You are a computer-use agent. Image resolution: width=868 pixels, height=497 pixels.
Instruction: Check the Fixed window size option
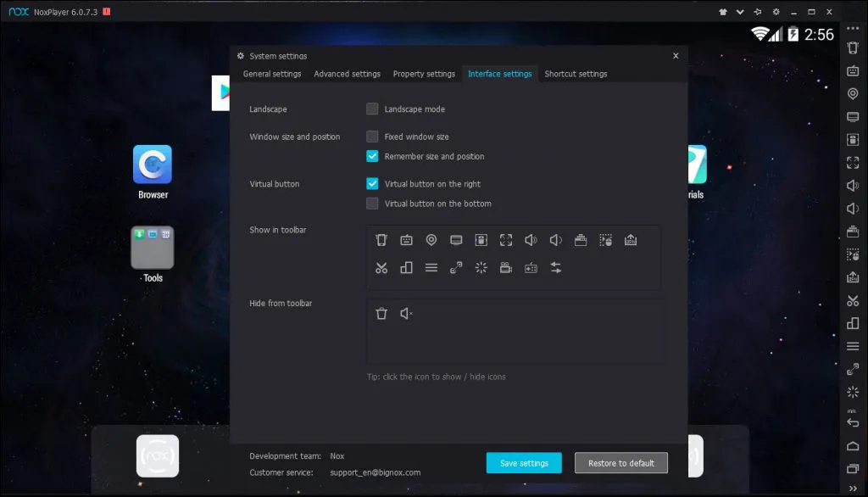point(371,136)
